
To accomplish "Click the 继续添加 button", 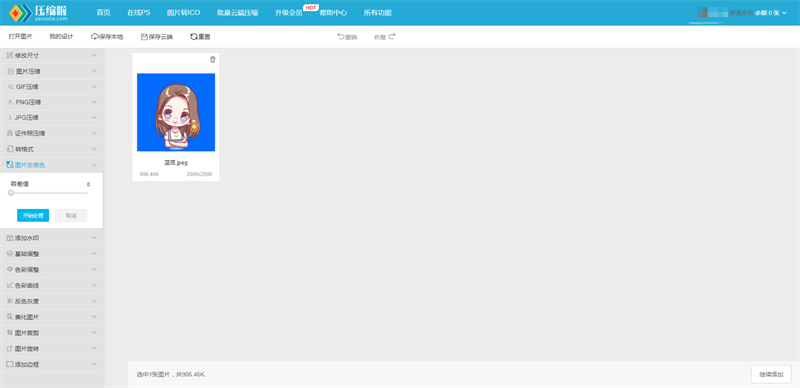I will 771,374.
